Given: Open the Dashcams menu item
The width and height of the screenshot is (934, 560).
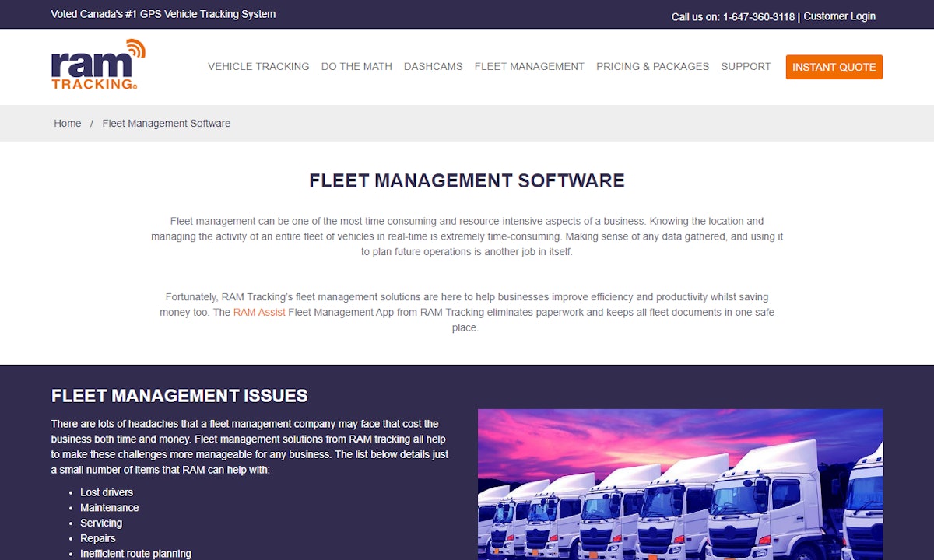Looking at the screenshot, I should 433,67.
